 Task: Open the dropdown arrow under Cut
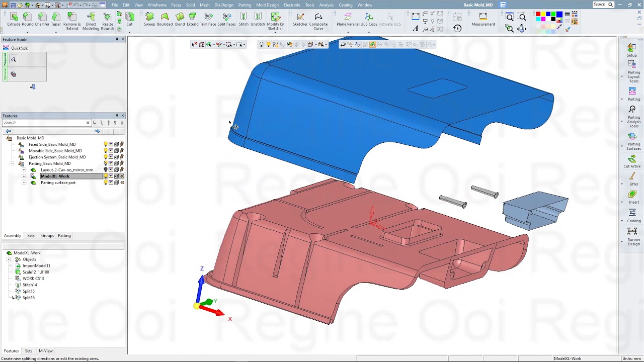(x=130, y=32)
